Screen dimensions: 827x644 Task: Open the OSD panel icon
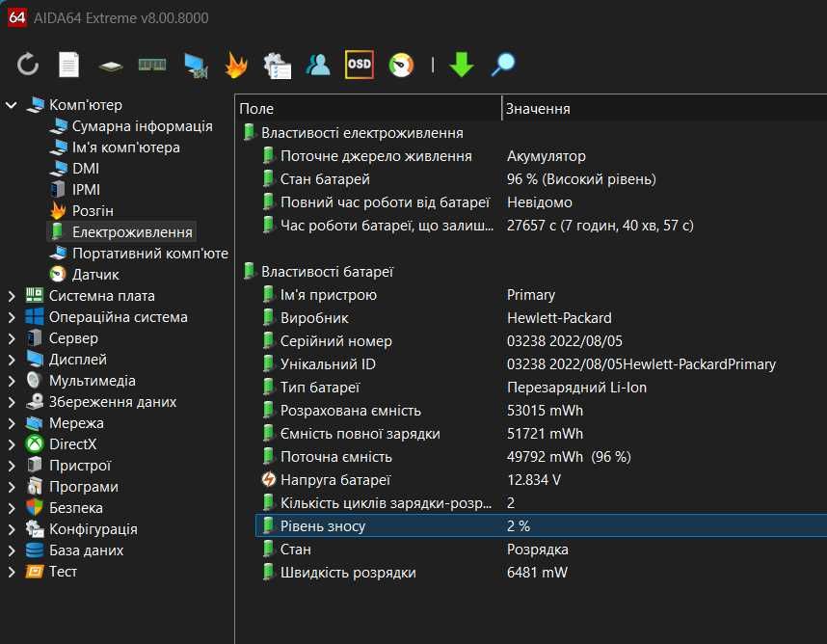pos(360,65)
